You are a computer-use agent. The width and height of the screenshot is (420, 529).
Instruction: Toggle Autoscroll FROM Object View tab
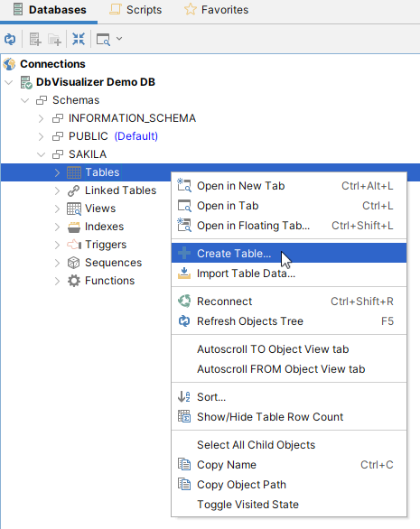pos(289,369)
